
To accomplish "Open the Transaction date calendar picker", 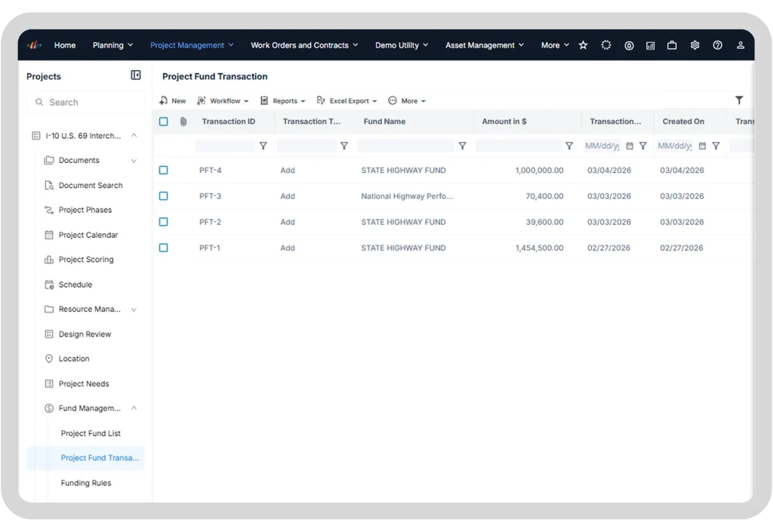I will pyautogui.click(x=630, y=146).
